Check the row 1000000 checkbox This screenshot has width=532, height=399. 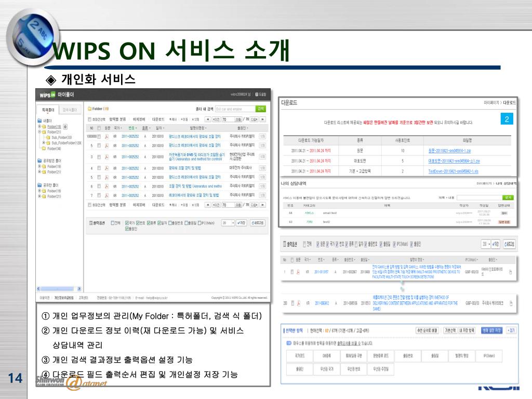pyautogui.click(x=99, y=137)
